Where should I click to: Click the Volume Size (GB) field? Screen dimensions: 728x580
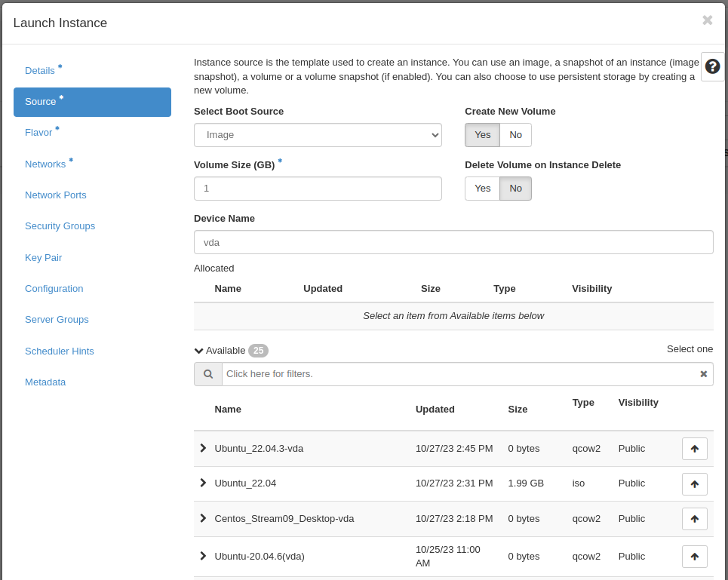pyautogui.click(x=318, y=189)
